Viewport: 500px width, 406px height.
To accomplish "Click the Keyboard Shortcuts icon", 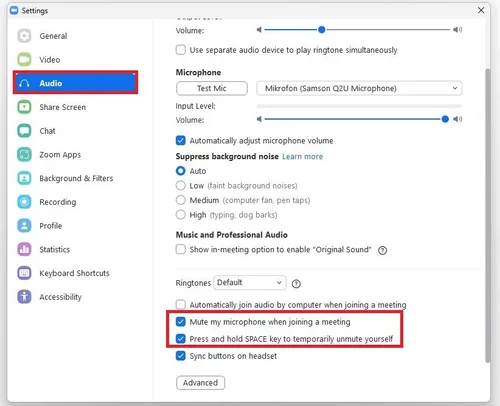I will pos(24,273).
